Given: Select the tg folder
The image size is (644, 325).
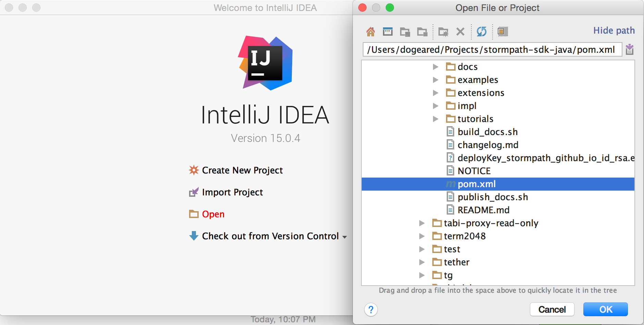Looking at the screenshot, I should click(x=448, y=275).
